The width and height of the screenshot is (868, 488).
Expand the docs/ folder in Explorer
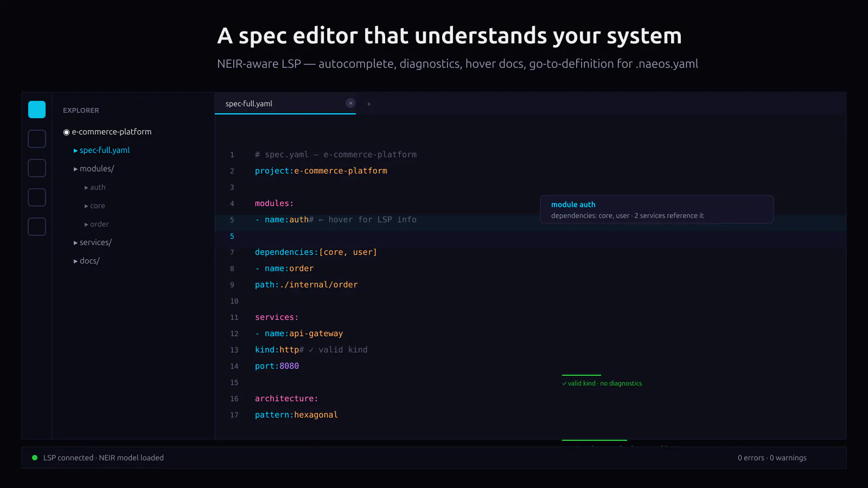(87, 261)
